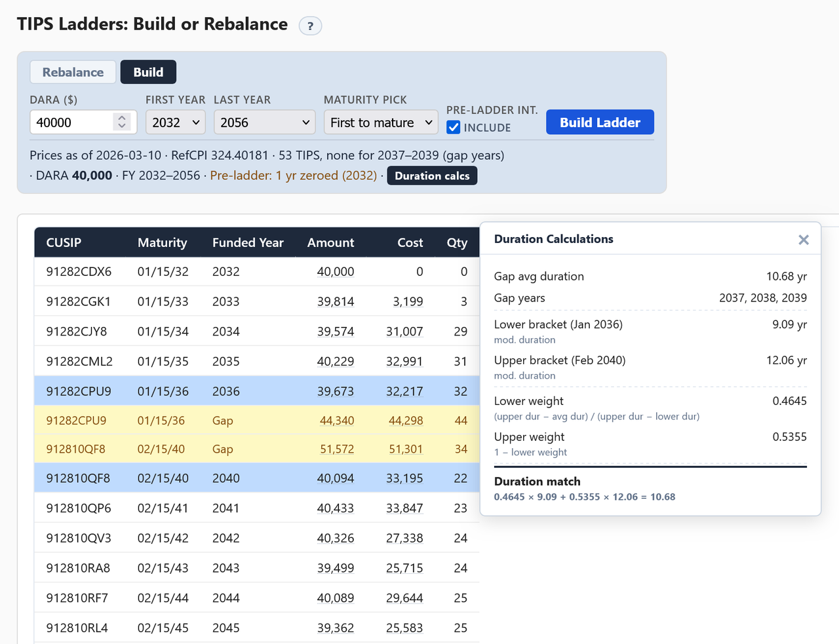Close the Duration Calculations panel
Viewport: 839px width, 644px height.
pyautogui.click(x=804, y=240)
